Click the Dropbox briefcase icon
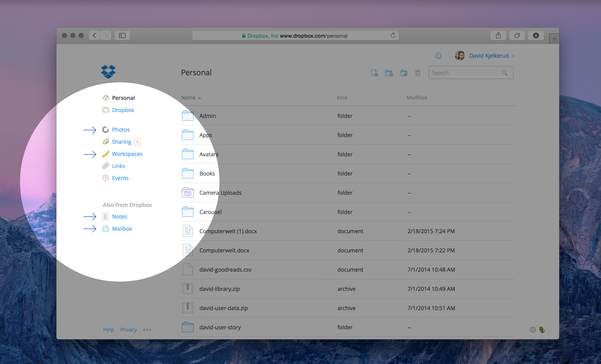Image resolution: width=601 pixels, height=364 pixels. [x=105, y=110]
